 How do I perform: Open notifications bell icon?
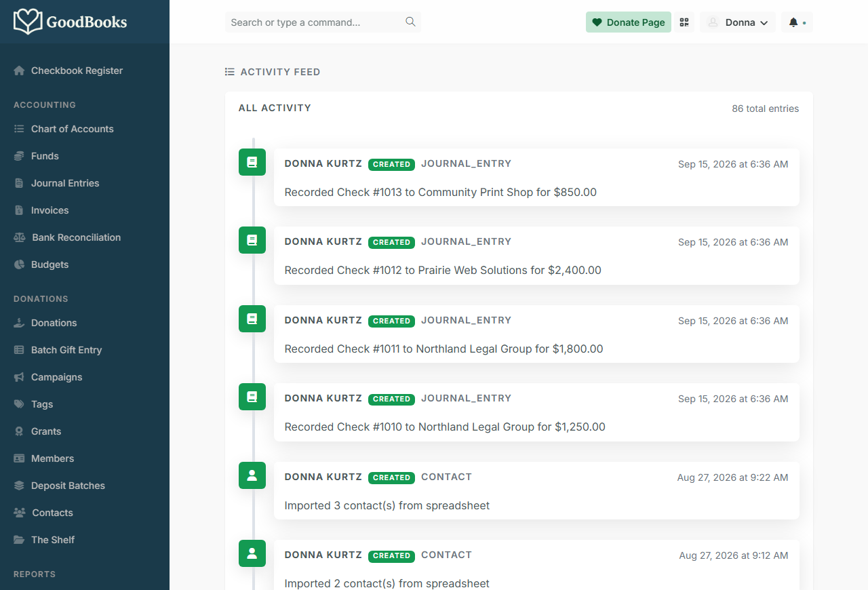(793, 22)
